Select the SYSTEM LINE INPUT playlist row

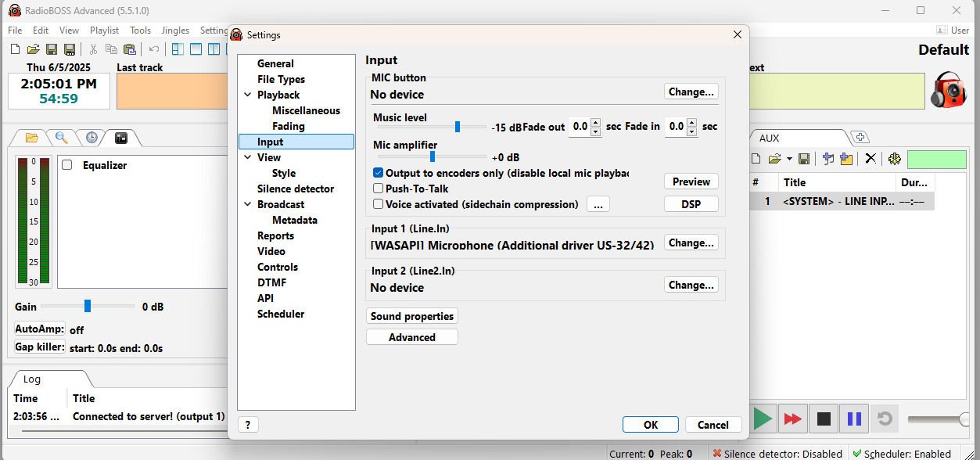[x=842, y=201]
